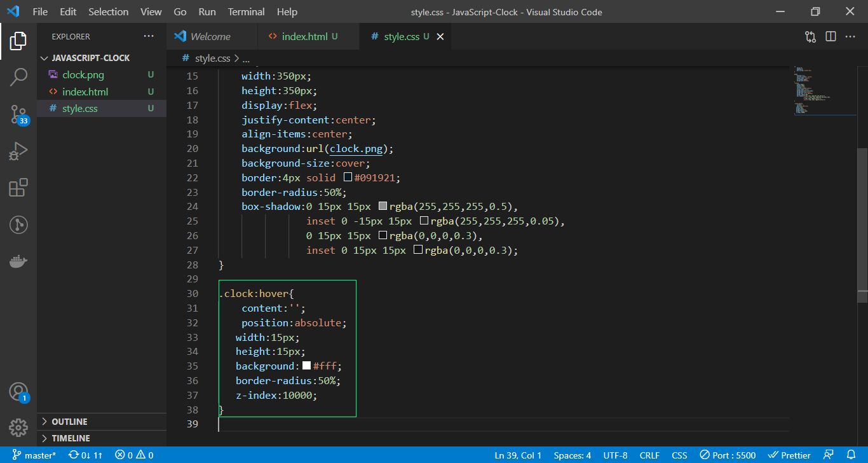The width and height of the screenshot is (868, 463).
Task: Open the editor More Actions ellipsis
Action: click(x=850, y=36)
